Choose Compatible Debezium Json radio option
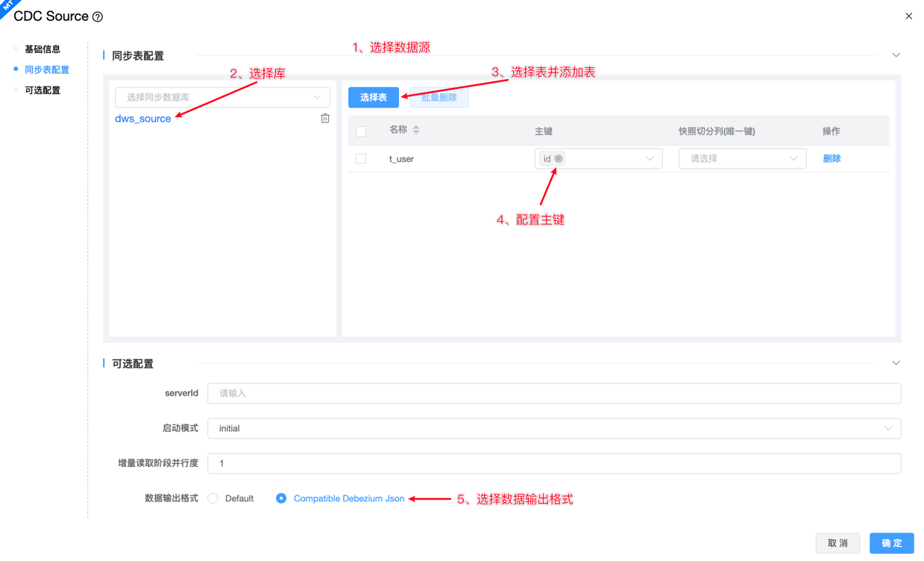This screenshot has width=924, height=561. pos(281,498)
